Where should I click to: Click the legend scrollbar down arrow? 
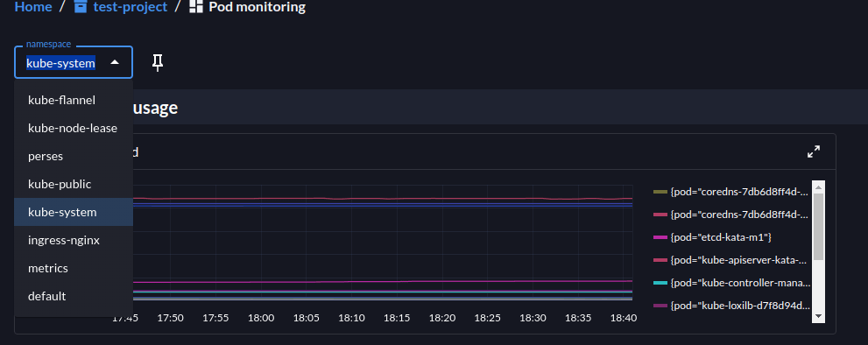coord(819,315)
